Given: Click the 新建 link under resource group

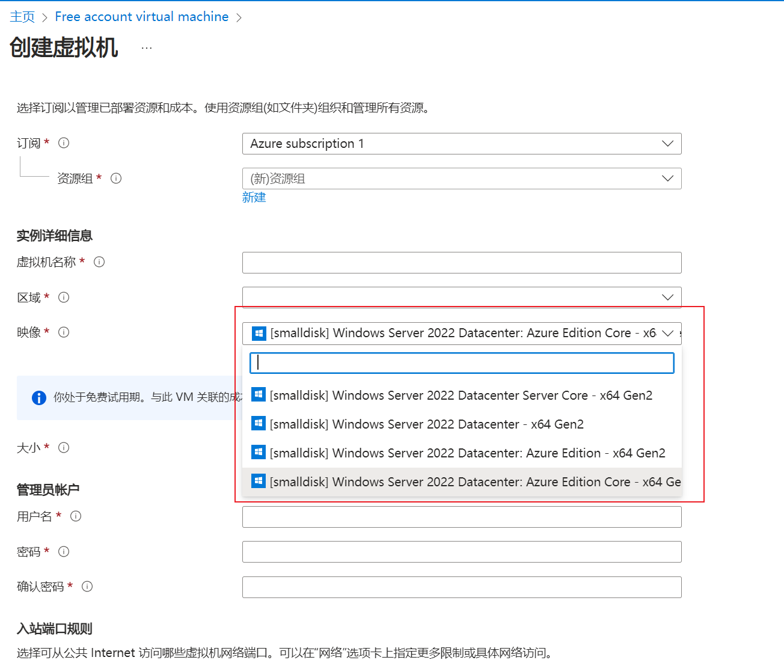Looking at the screenshot, I should tap(254, 198).
